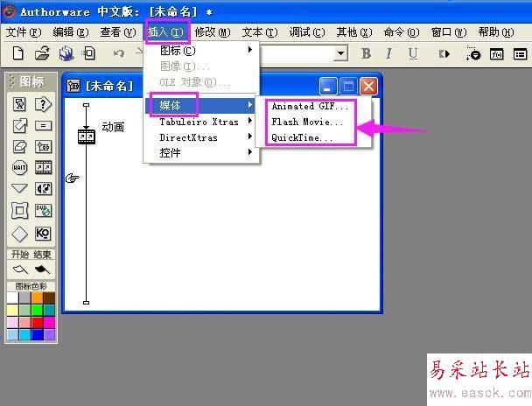
Task: Open the 命令(O) menu
Action: tap(402, 32)
